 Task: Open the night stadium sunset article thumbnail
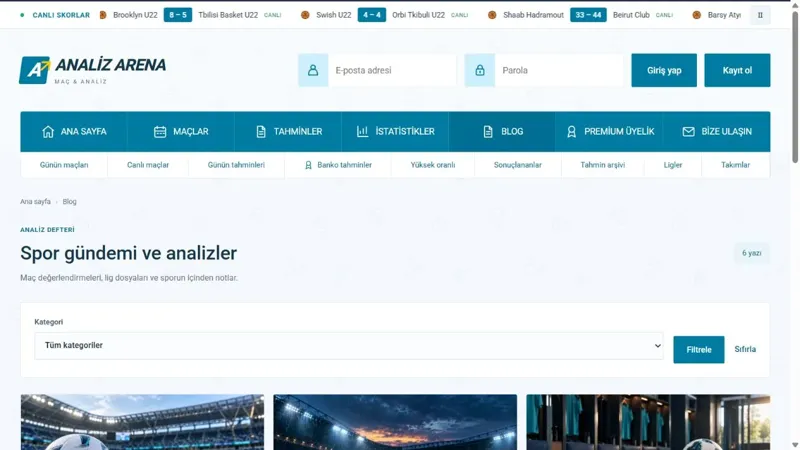point(395,422)
